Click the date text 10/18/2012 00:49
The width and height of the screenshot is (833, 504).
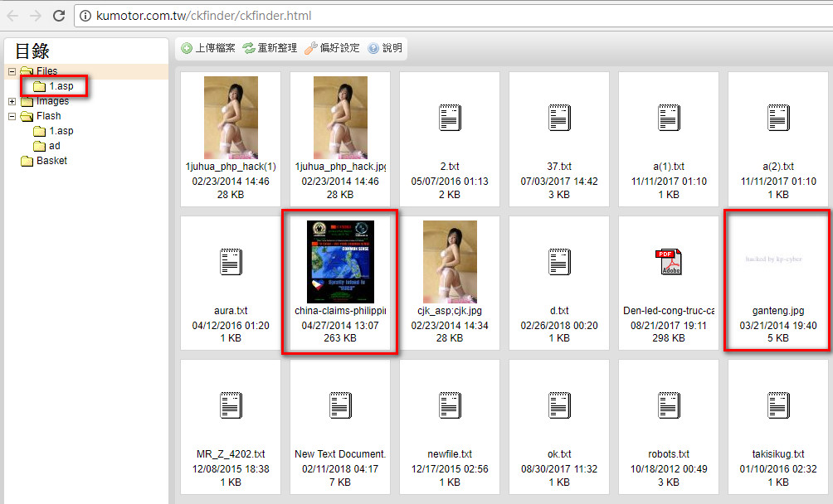point(669,469)
